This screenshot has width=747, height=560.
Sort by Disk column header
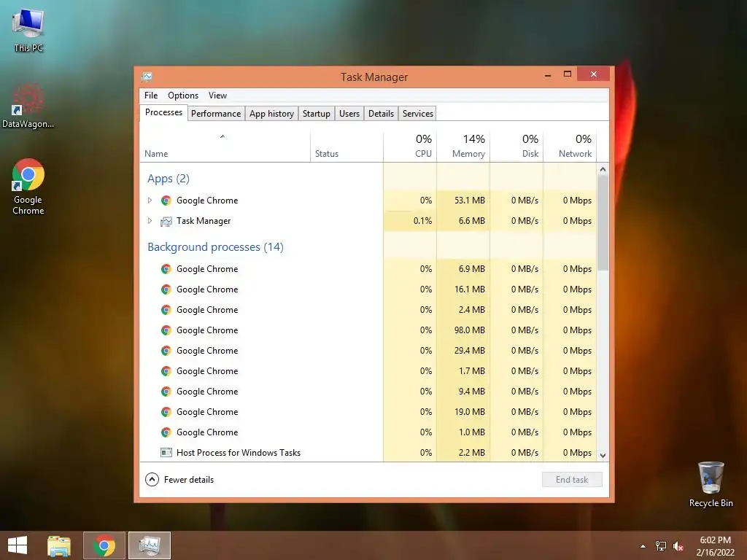click(x=517, y=147)
